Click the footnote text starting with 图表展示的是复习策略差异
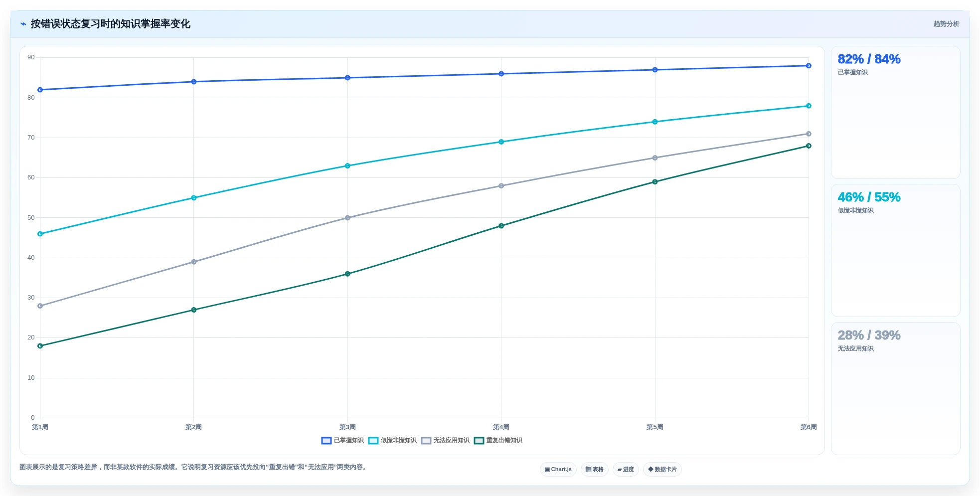This screenshot has width=980, height=496. (x=194, y=468)
